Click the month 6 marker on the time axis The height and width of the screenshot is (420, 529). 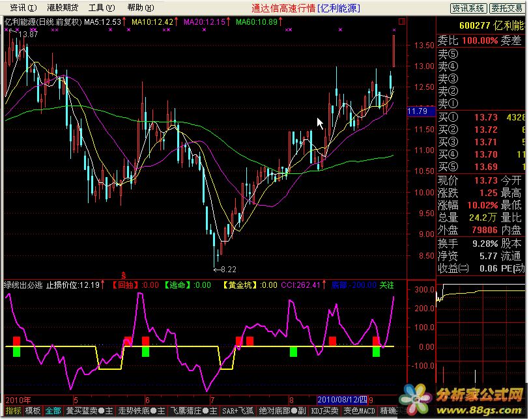click(x=147, y=400)
